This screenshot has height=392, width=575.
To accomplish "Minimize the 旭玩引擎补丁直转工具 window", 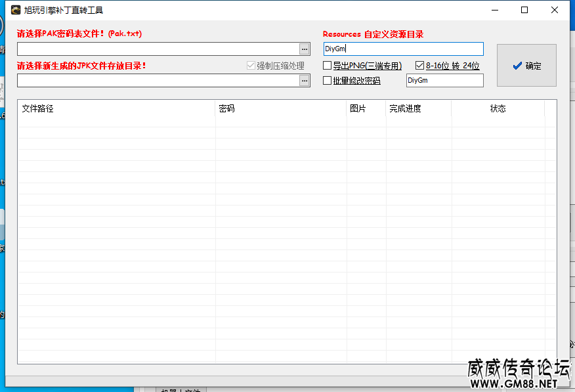I will tap(494, 10).
